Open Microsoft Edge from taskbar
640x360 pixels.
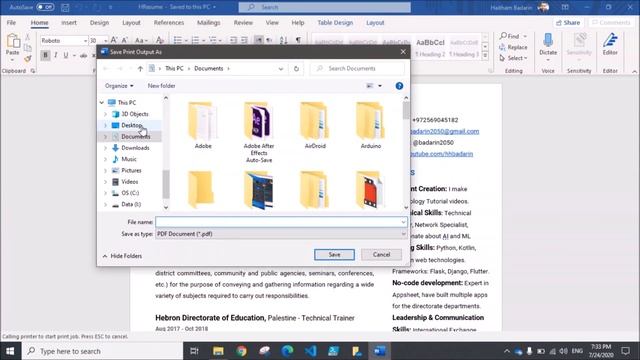[287, 351]
